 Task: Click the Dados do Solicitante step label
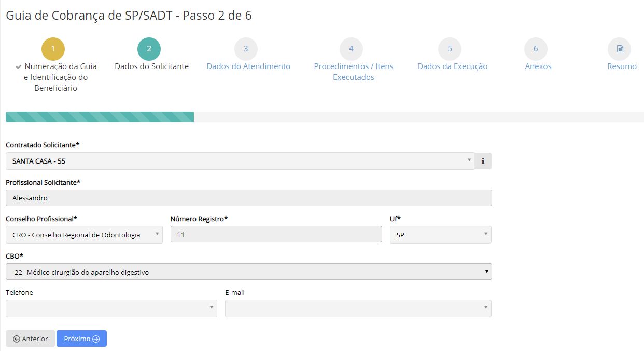[151, 66]
